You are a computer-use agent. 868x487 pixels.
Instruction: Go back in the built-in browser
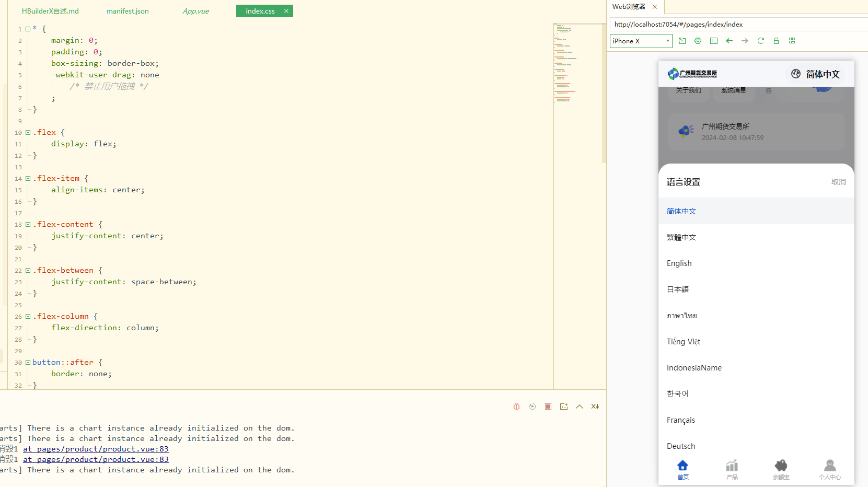[729, 41]
